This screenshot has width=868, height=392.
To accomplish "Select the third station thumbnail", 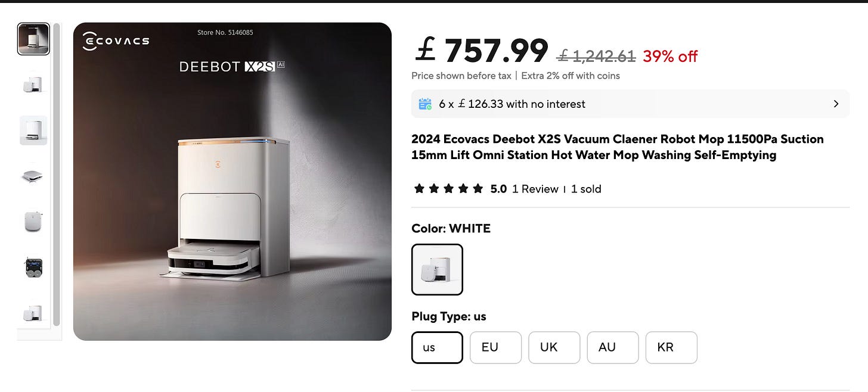I will coord(33,130).
